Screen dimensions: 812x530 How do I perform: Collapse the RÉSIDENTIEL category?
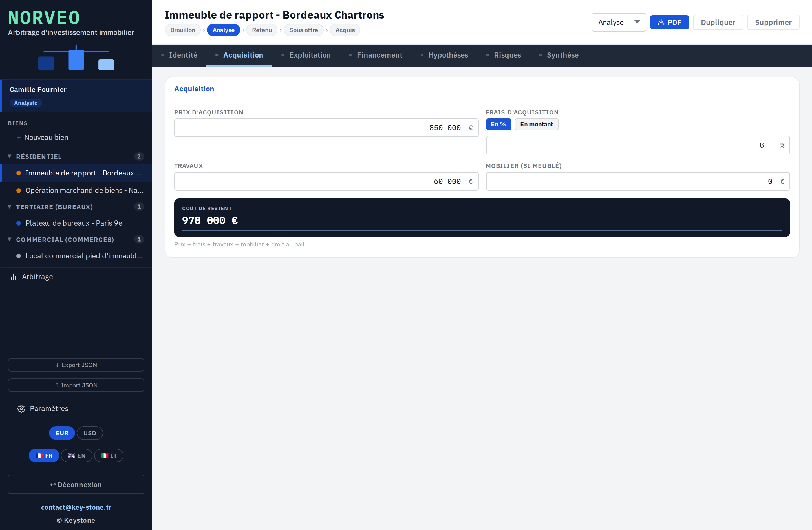click(x=10, y=156)
